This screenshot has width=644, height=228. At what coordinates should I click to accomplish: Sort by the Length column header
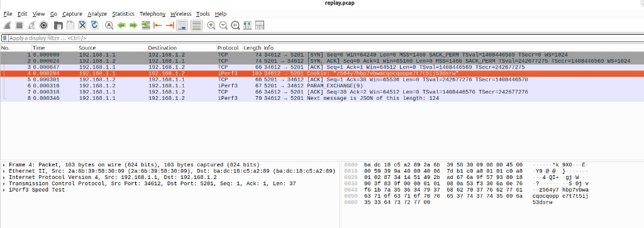point(253,48)
